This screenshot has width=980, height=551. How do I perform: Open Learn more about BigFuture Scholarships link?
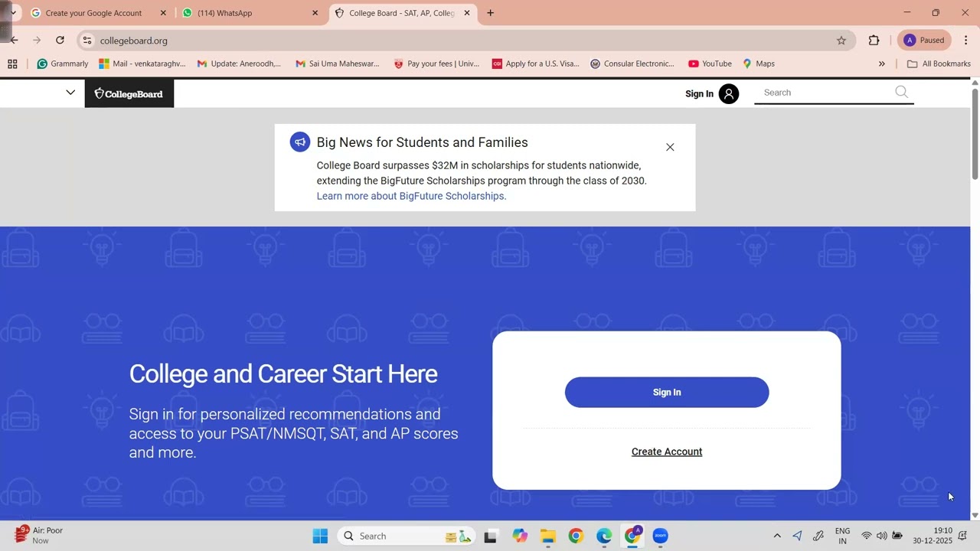[x=412, y=196]
